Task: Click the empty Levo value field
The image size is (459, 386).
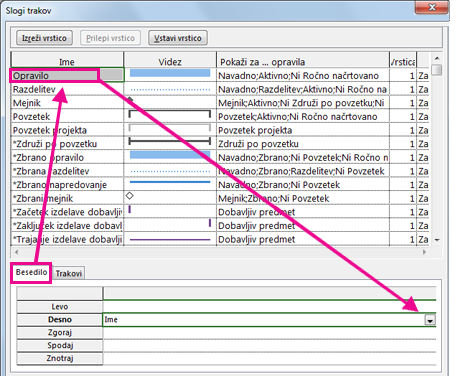Action: pyautogui.click(x=270, y=307)
